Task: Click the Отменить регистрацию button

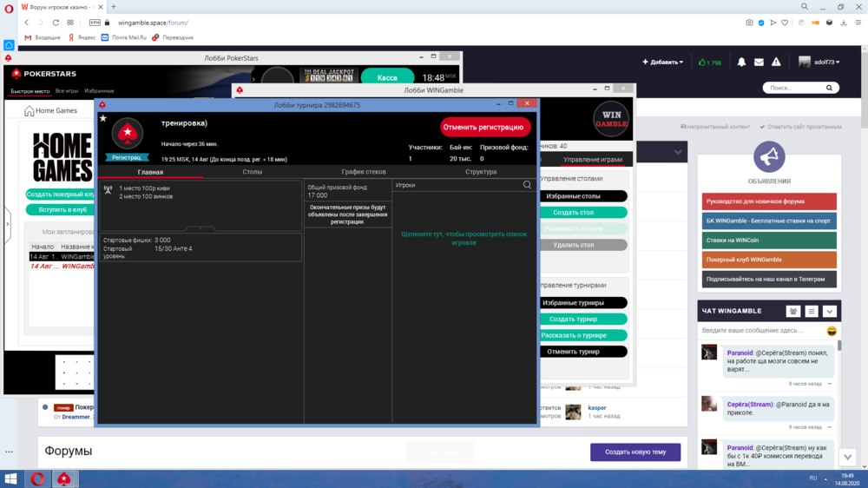Action: pyautogui.click(x=483, y=127)
